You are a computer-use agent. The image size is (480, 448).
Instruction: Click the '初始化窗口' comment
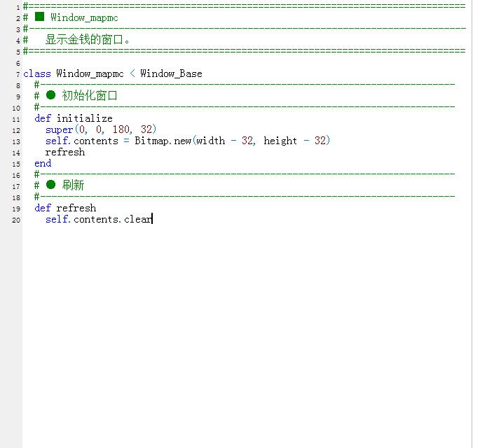[x=90, y=95]
